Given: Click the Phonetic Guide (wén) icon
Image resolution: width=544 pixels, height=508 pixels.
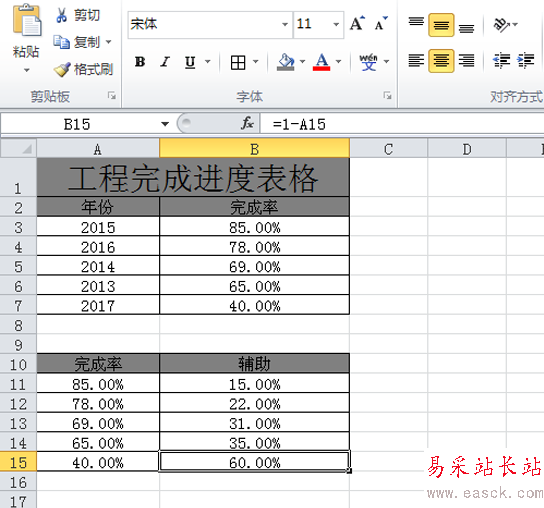Looking at the screenshot, I should pyautogui.click(x=368, y=62).
